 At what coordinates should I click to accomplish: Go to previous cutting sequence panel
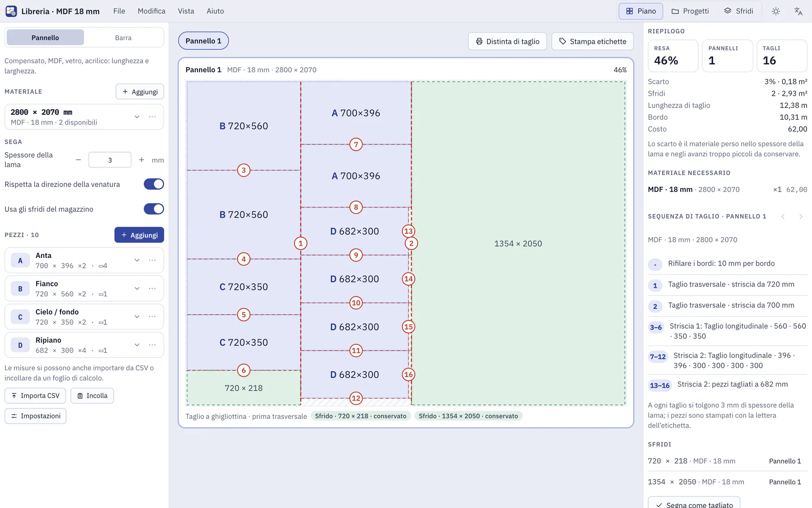[x=783, y=216]
